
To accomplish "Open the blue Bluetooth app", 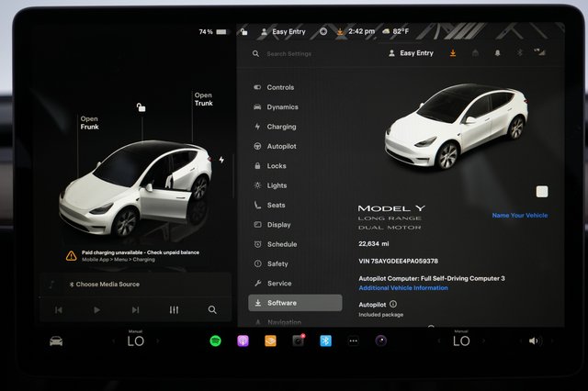I will click(x=325, y=341).
